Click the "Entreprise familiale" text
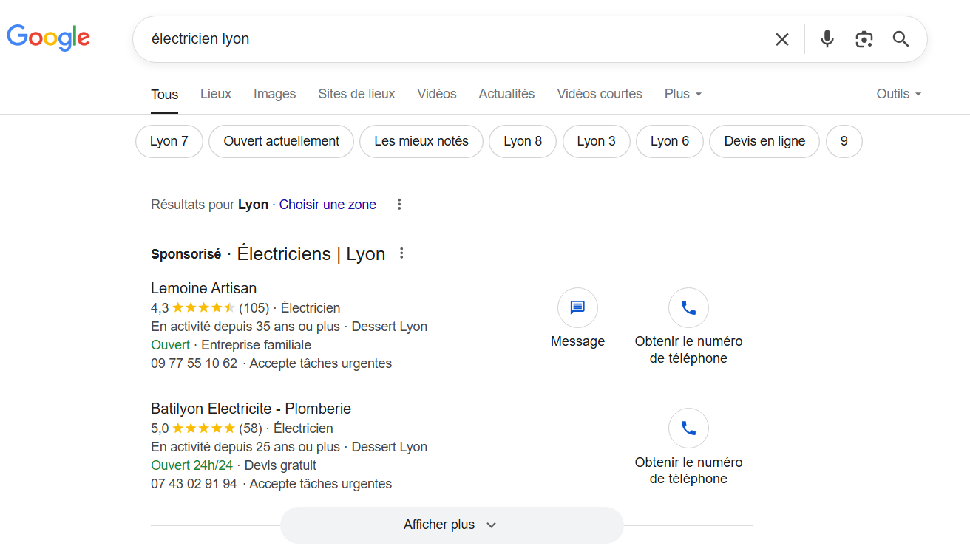Viewport: 970px width, 560px height. (257, 345)
